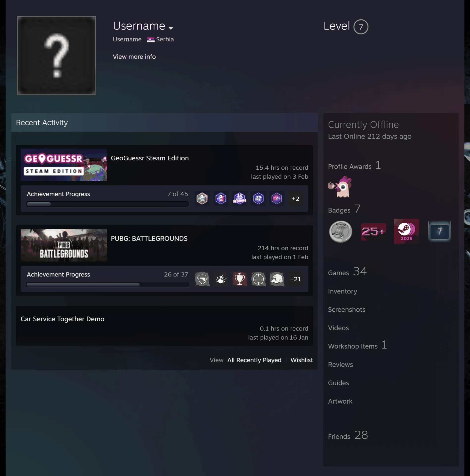Open the Wishlist link
The image size is (470, 476).
click(302, 360)
